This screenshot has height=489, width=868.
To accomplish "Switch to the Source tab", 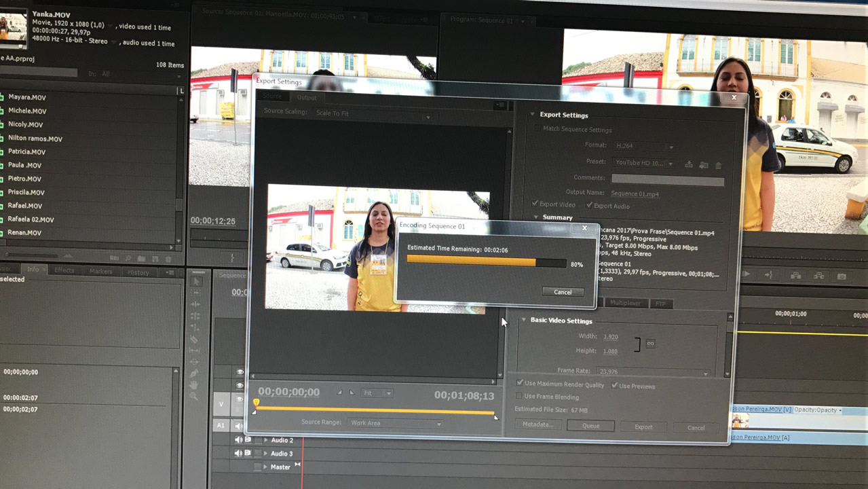I will tap(273, 96).
